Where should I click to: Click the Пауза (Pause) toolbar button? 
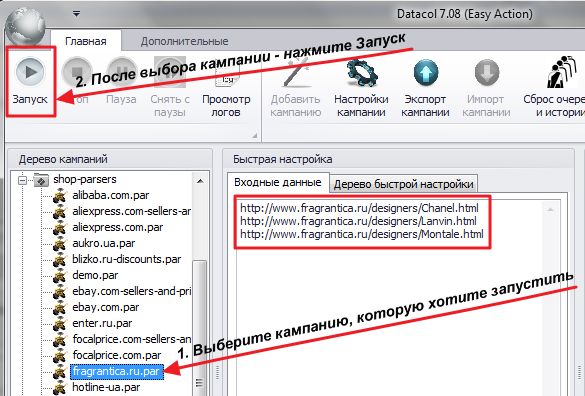click(x=121, y=81)
